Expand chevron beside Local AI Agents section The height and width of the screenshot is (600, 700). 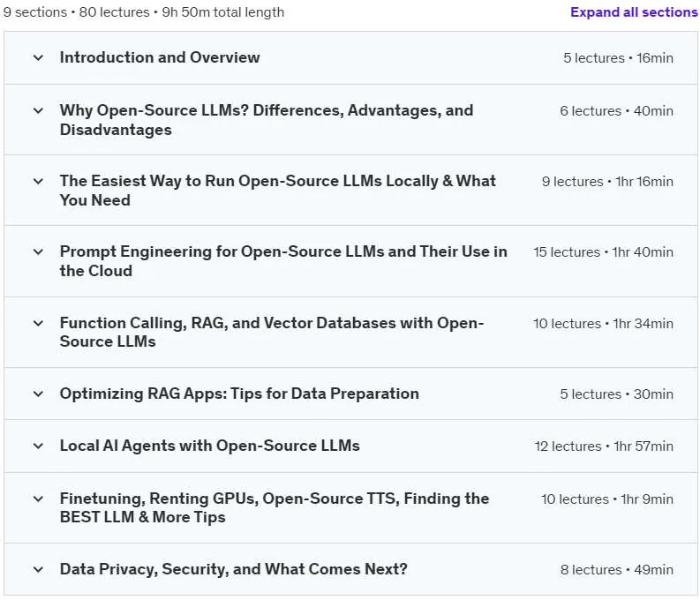38,446
